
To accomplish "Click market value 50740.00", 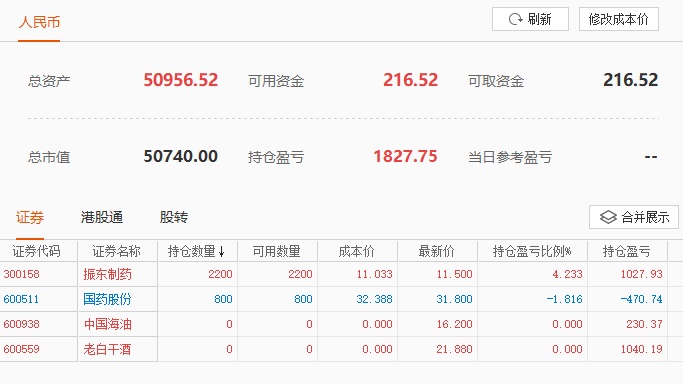I will point(181,156).
